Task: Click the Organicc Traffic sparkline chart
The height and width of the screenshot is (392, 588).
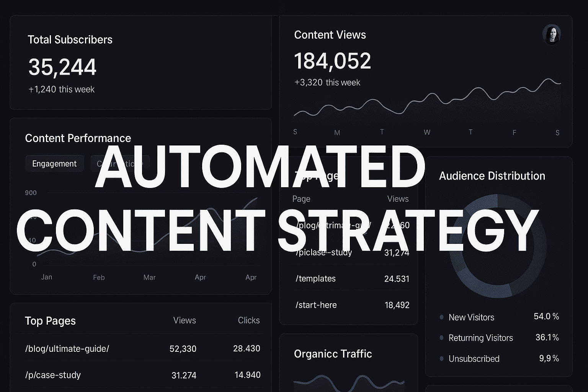Action: (x=348, y=383)
